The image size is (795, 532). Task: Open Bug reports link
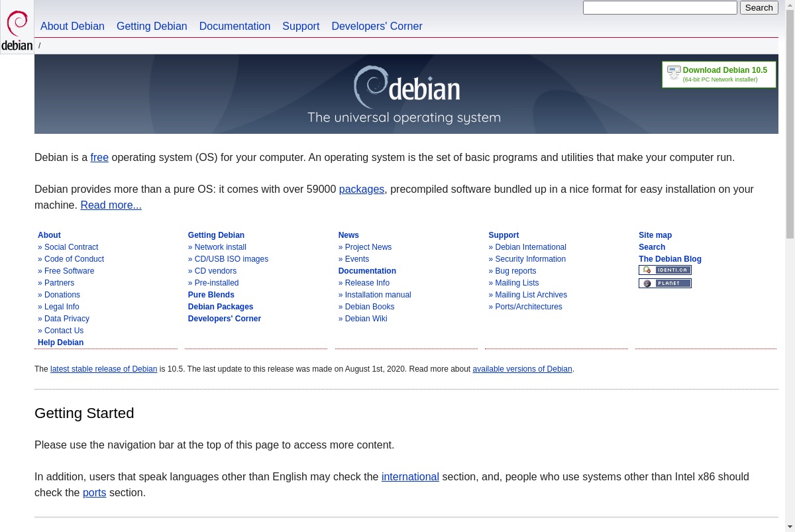click(515, 271)
